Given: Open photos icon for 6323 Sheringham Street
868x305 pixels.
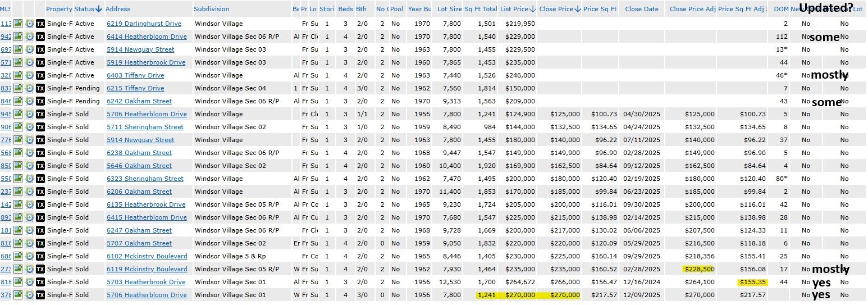Looking at the screenshot, I should tap(18, 179).
